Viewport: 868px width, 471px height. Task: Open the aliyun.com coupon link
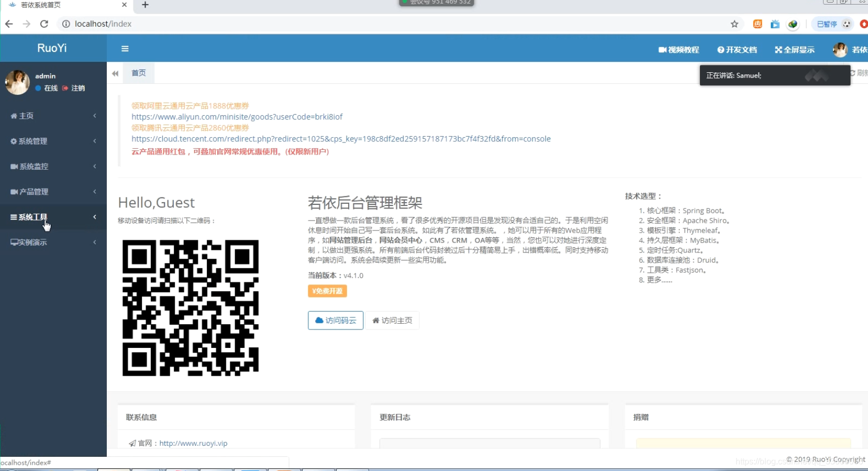tap(237, 117)
